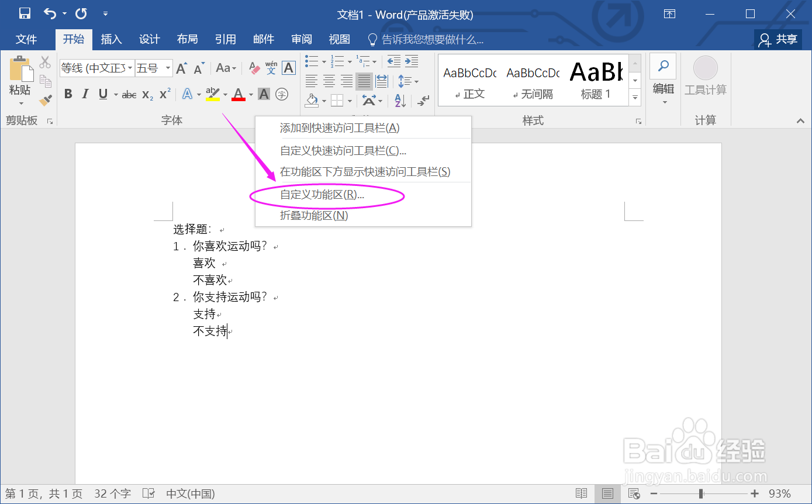Click enclosed characters icon
Viewport: 812px width, 504px height.
[x=282, y=94]
